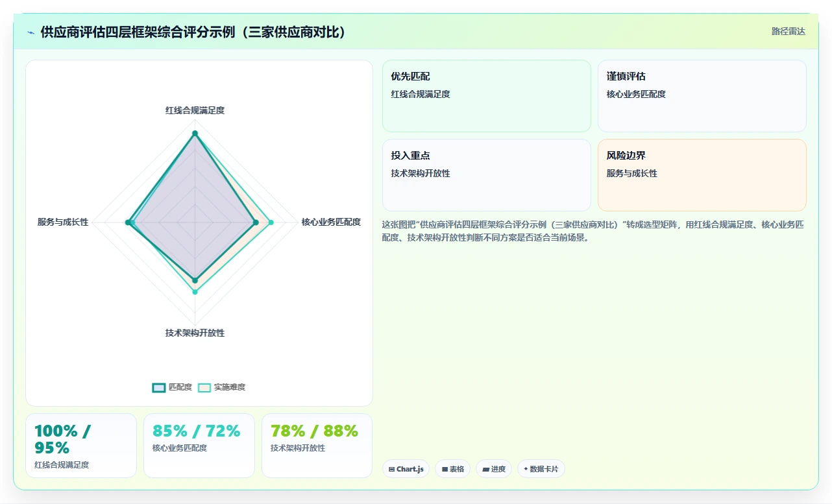This screenshot has width=832, height=504.
Task: Click the 78% / 88% stat card
Action: [317, 446]
